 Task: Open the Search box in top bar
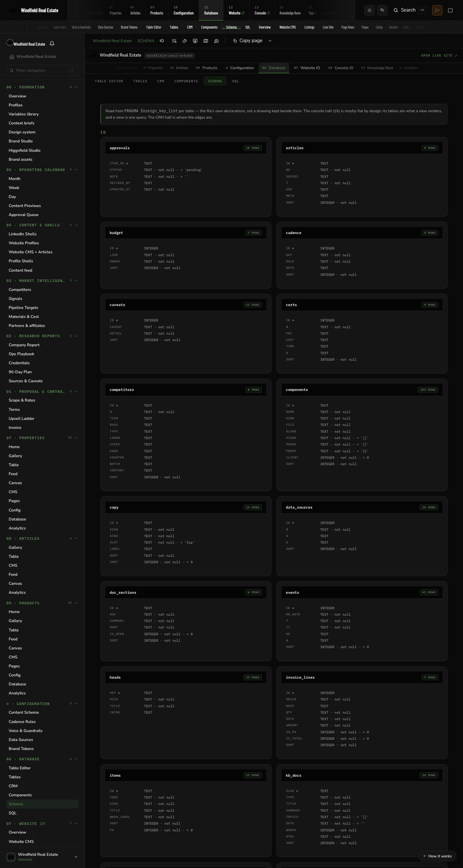409,10
